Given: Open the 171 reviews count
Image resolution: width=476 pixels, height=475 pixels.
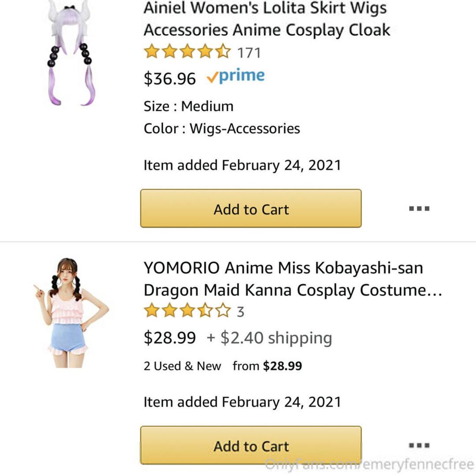Looking at the screenshot, I should point(249,53).
